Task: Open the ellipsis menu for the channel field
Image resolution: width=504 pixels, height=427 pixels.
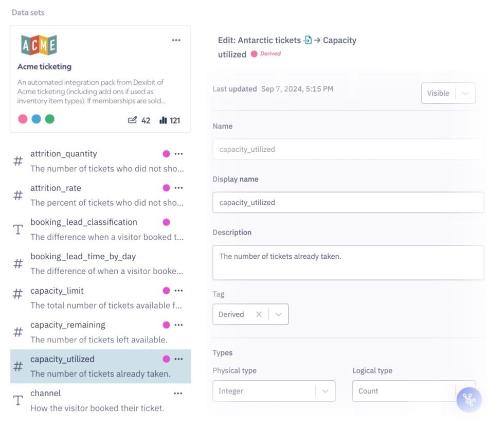Action: pyautogui.click(x=178, y=393)
